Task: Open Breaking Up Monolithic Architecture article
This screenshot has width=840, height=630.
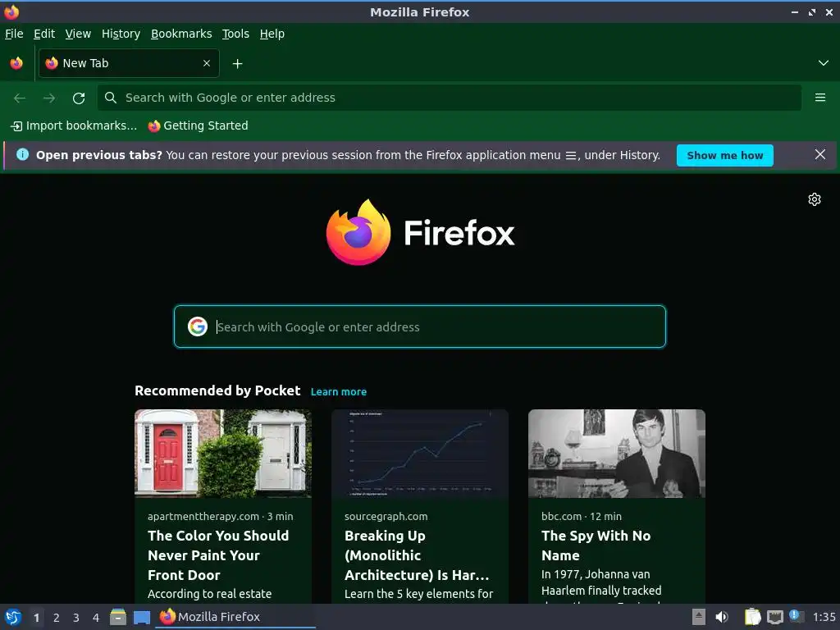Action: pos(417,555)
